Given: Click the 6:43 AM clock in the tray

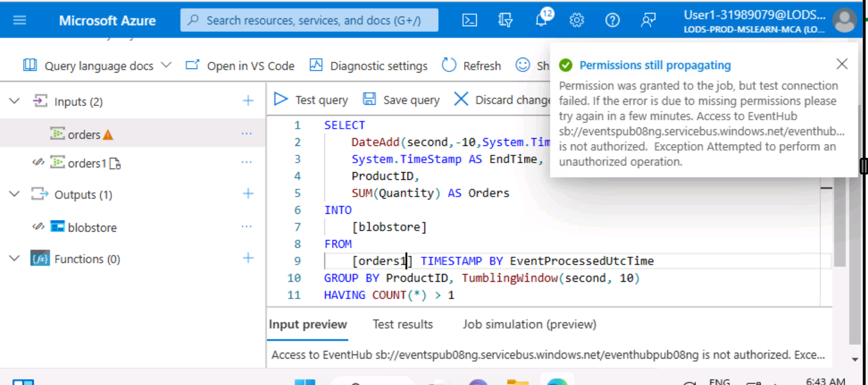Looking at the screenshot, I should (x=825, y=381).
